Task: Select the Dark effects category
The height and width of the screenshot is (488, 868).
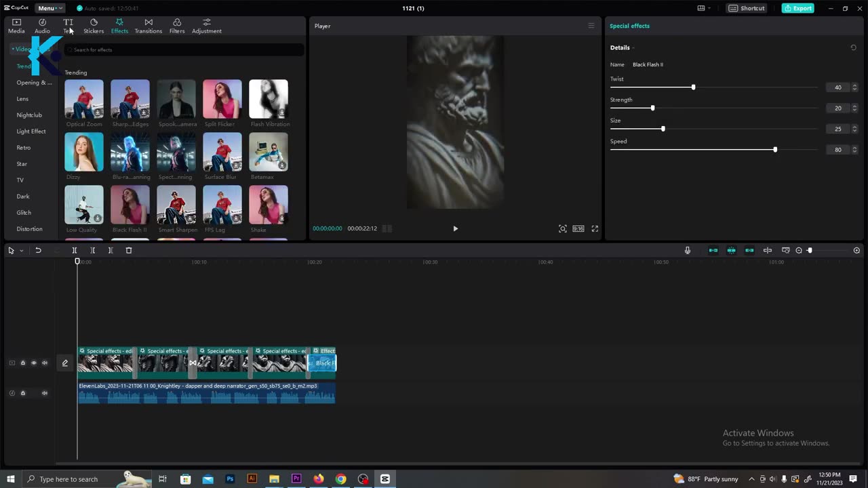Action: 23,197
